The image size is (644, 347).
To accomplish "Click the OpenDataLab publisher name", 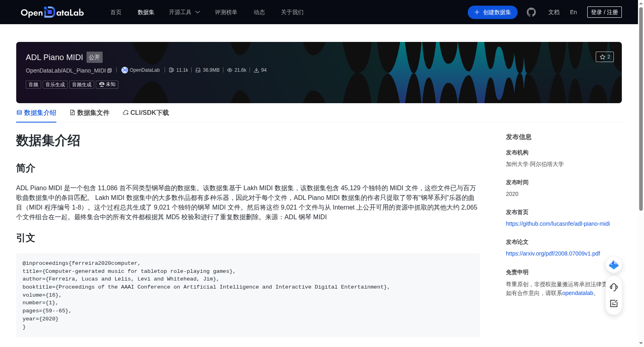I will point(144,70).
